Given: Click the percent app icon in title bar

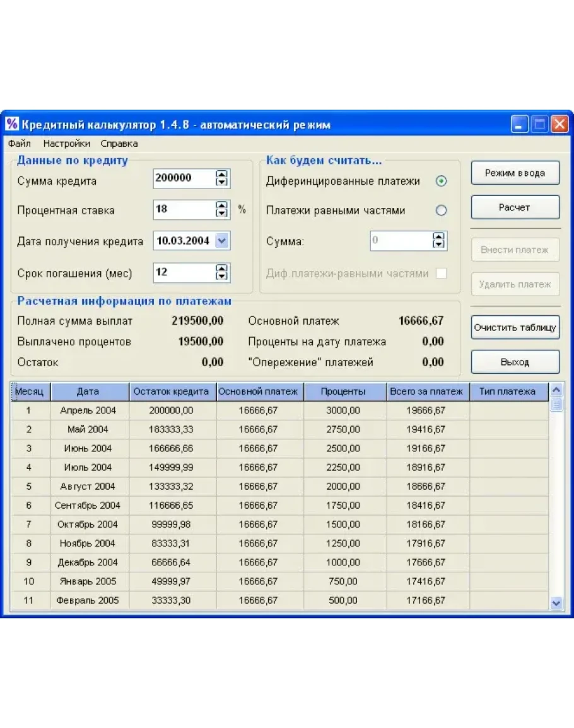Looking at the screenshot, I should 13,124.
